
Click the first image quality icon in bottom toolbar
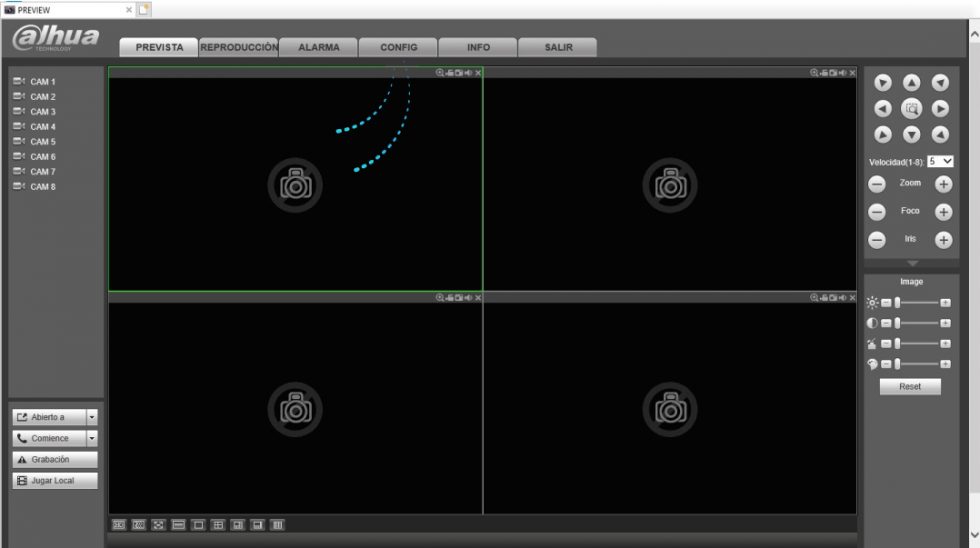[x=119, y=525]
